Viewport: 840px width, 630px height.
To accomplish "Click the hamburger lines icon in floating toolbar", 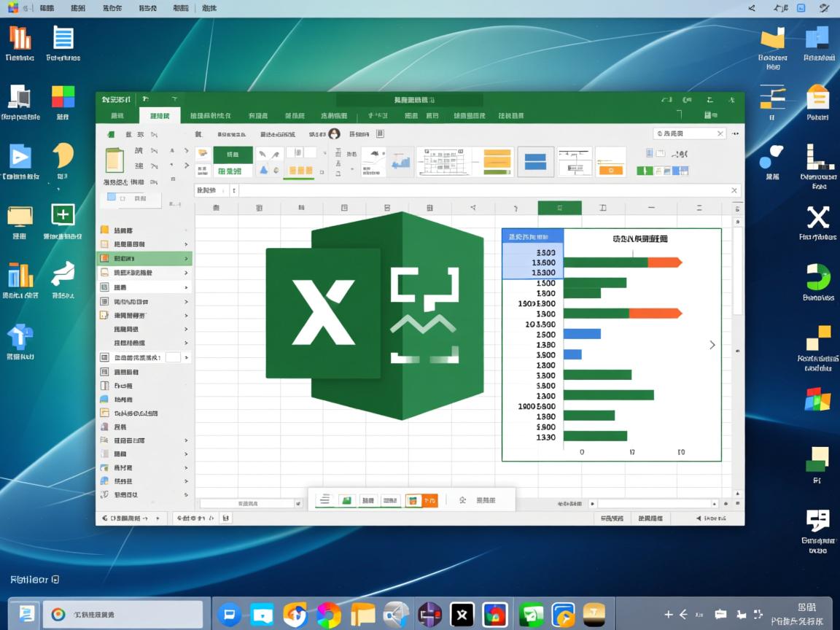I will point(325,500).
